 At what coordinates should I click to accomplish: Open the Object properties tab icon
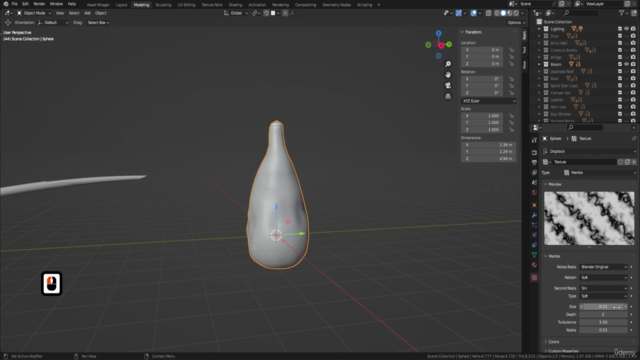[534, 205]
